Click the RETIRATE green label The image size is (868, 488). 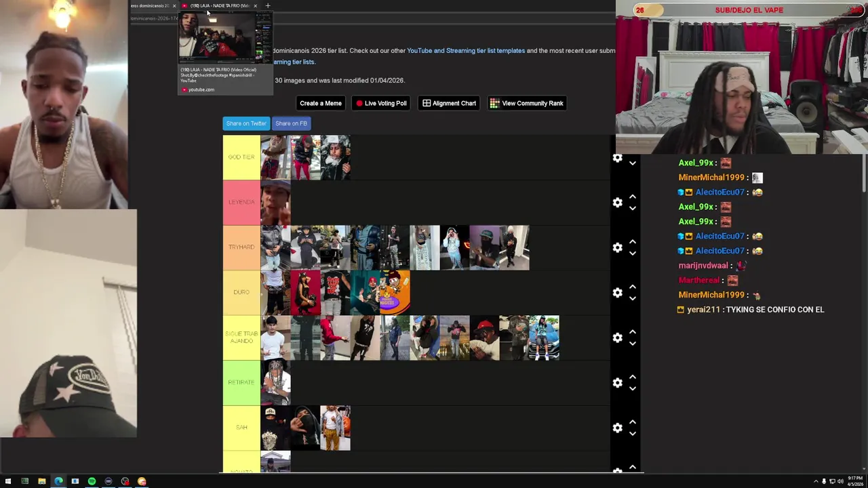pyautogui.click(x=241, y=382)
